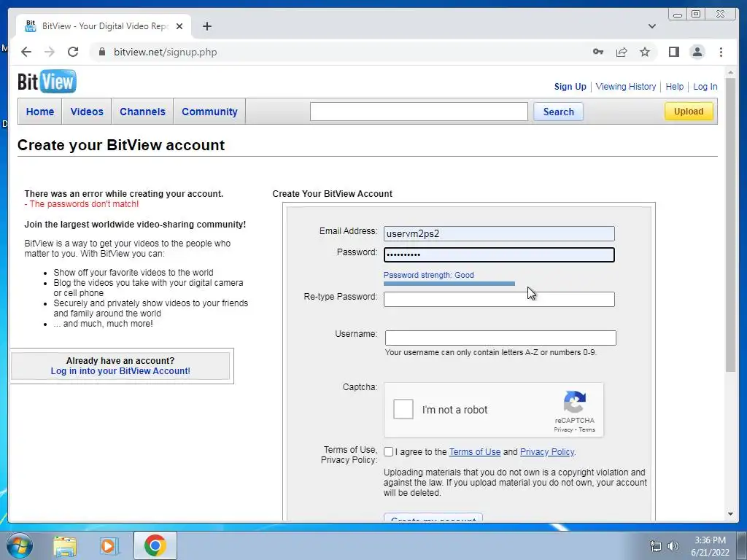Click the BitView logo
The width and height of the screenshot is (747, 560).
click(x=47, y=82)
